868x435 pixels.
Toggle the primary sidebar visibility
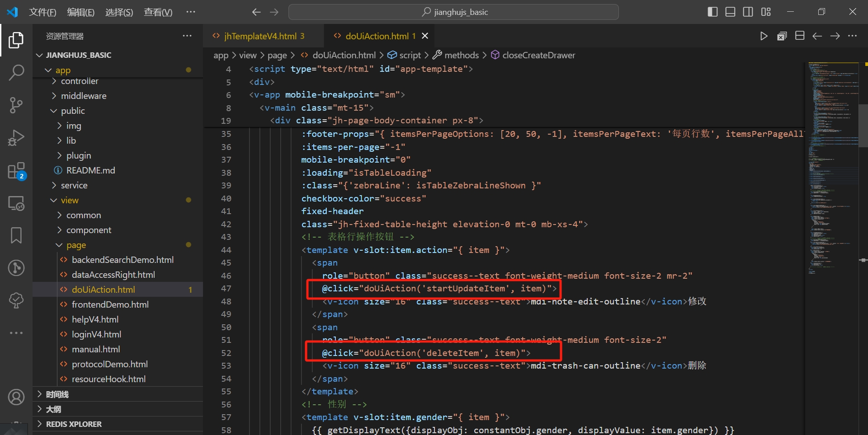712,12
